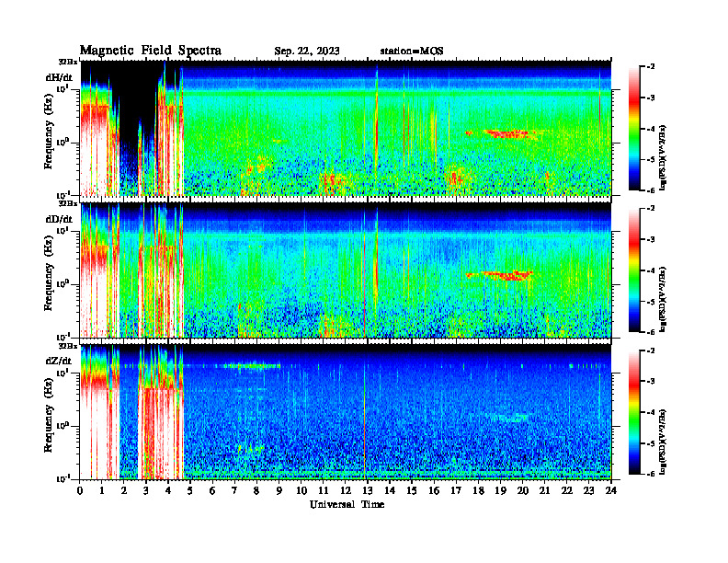Click hour 13 on the time axis

tap(368, 490)
